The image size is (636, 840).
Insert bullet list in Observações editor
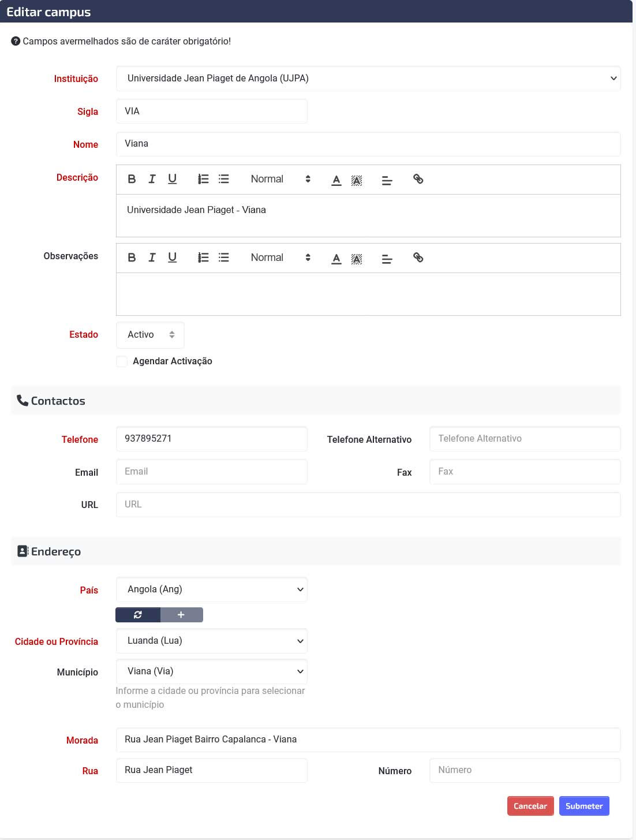[224, 257]
